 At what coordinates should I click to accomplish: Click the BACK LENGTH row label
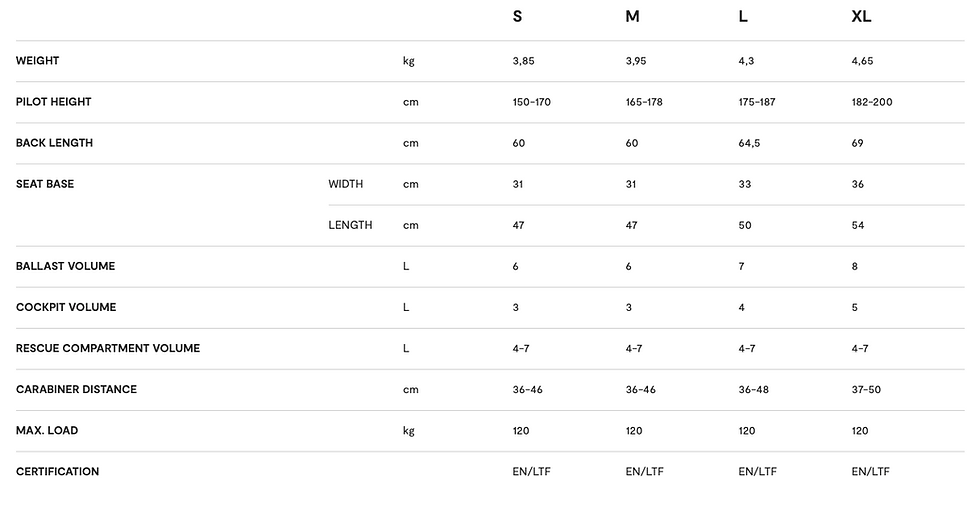pos(54,143)
